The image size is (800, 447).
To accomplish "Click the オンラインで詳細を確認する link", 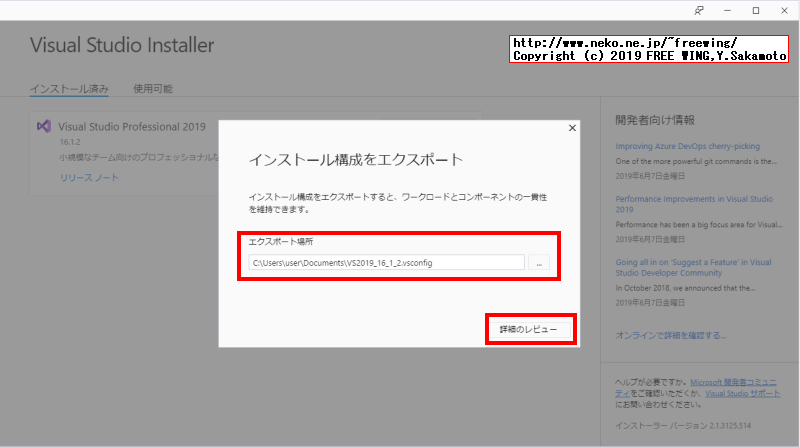I will (x=670, y=335).
